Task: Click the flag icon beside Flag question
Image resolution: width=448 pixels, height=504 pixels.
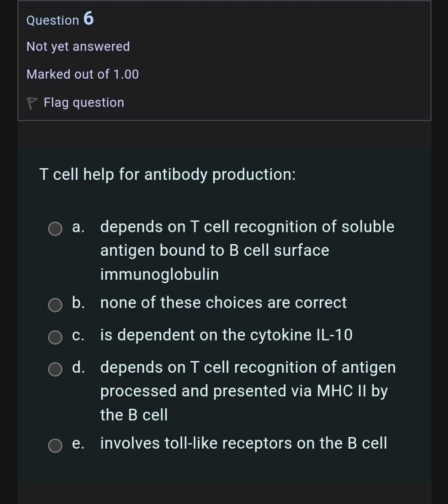Action: click(31, 103)
